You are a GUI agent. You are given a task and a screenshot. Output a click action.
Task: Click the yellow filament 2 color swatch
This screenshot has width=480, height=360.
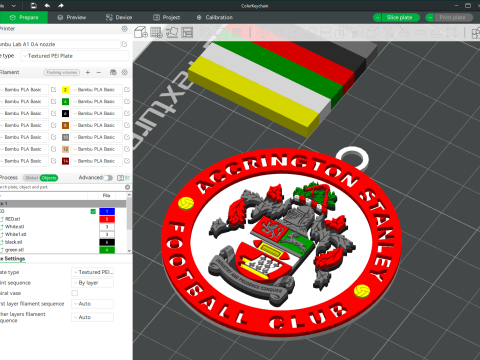pyautogui.click(x=65, y=90)
